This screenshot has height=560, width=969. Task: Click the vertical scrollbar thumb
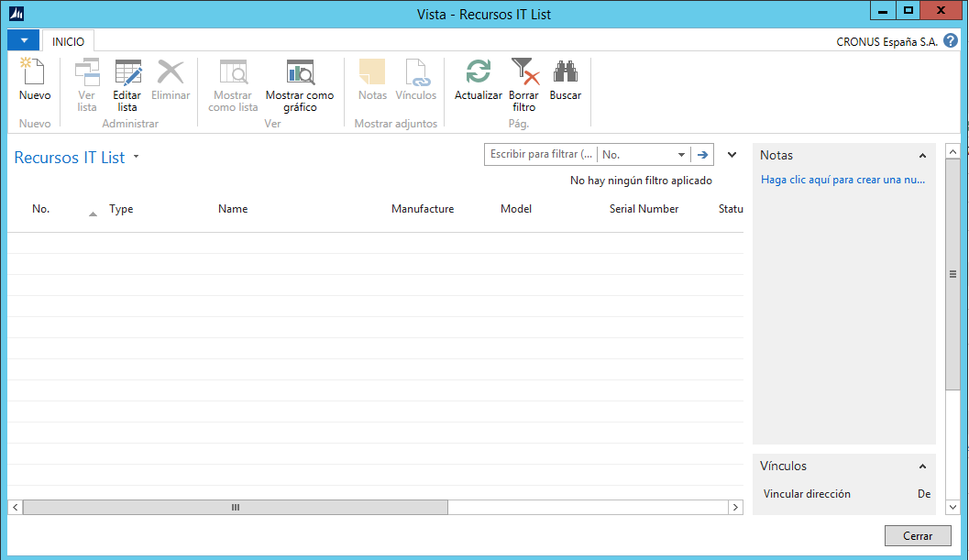point(952,274)
